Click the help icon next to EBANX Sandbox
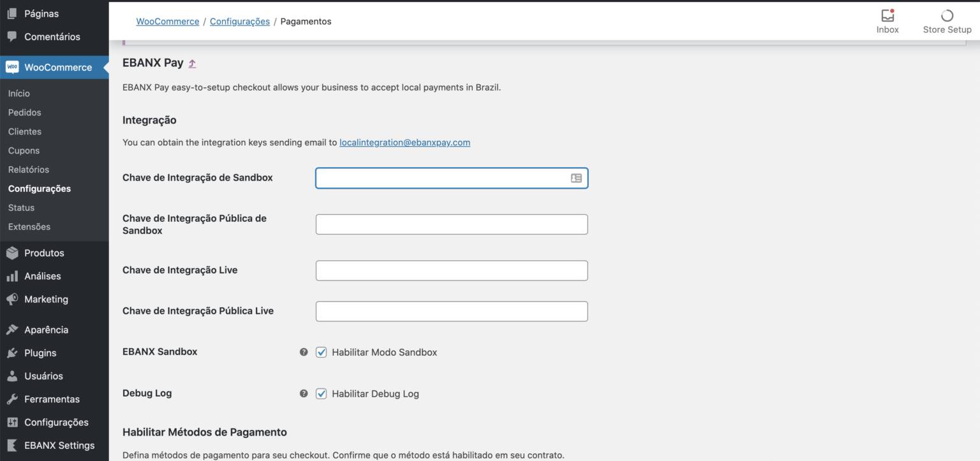Image resolution: width=980 pixels, height=461 pixels. click(304, 352)
